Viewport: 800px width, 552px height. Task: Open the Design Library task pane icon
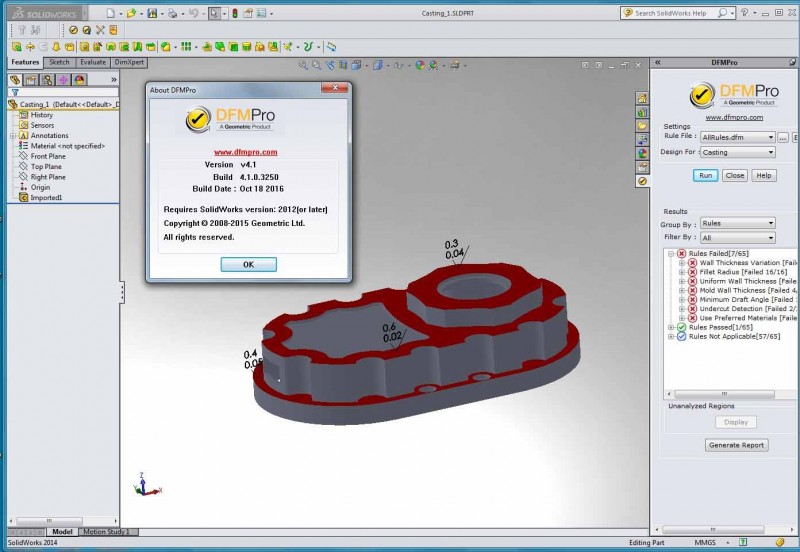(x=643, y=112)
